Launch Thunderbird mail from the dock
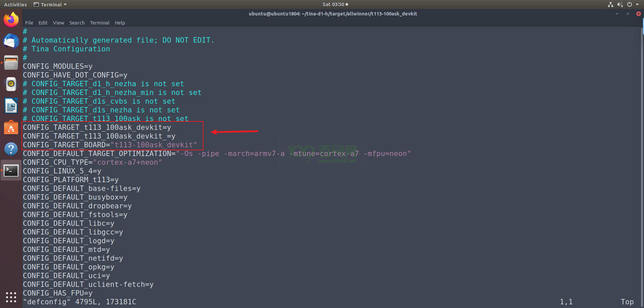Image resolution: width=644 pixels, height=308 pixels. tap(11, 42)
